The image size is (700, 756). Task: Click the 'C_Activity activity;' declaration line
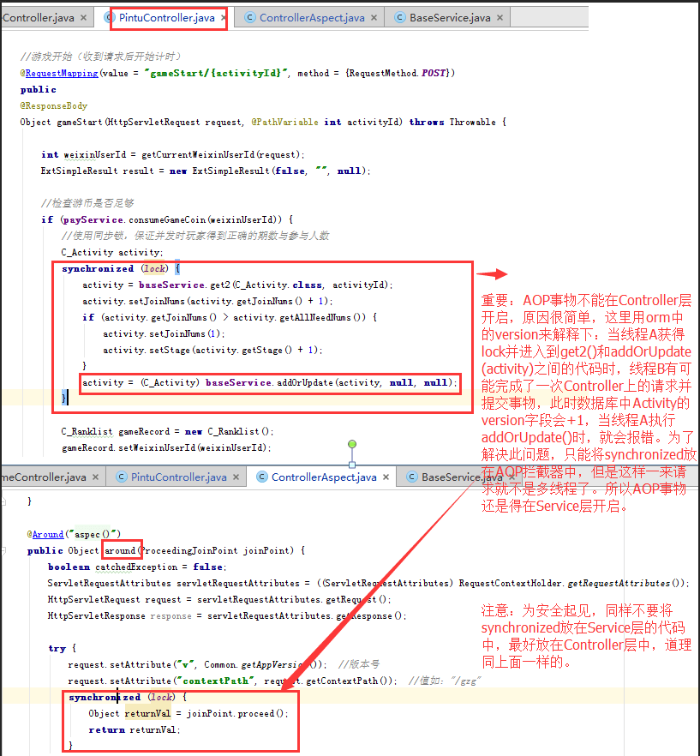pyautogui.click(x=112, y=252)
